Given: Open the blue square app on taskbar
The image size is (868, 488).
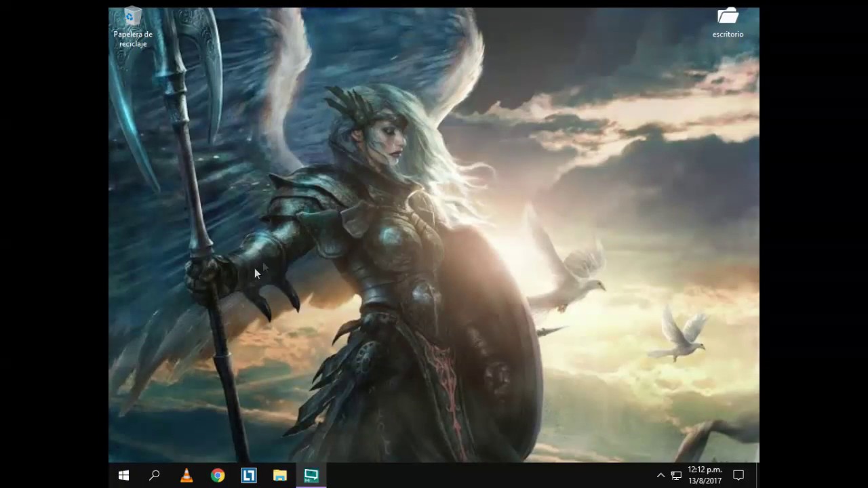Looking at the screenshot, I should tap(249, 476).
